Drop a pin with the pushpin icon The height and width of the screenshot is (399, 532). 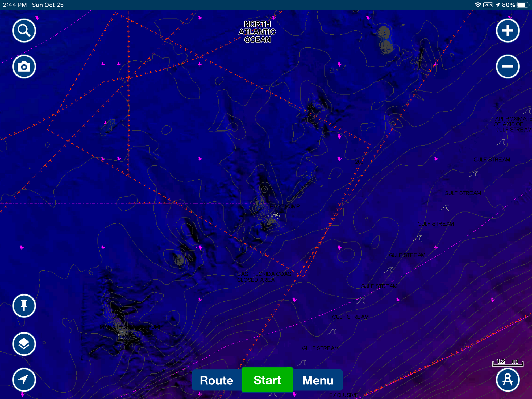coord(24,306)
